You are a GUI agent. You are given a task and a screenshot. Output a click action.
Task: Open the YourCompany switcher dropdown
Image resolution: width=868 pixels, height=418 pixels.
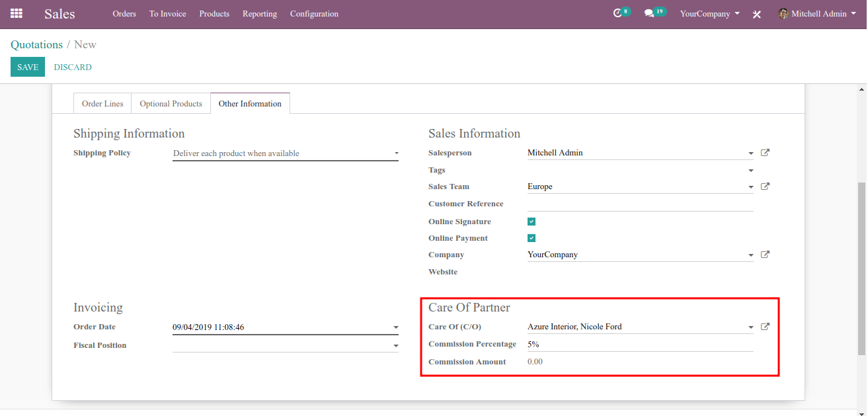click(x=710, y=14)
